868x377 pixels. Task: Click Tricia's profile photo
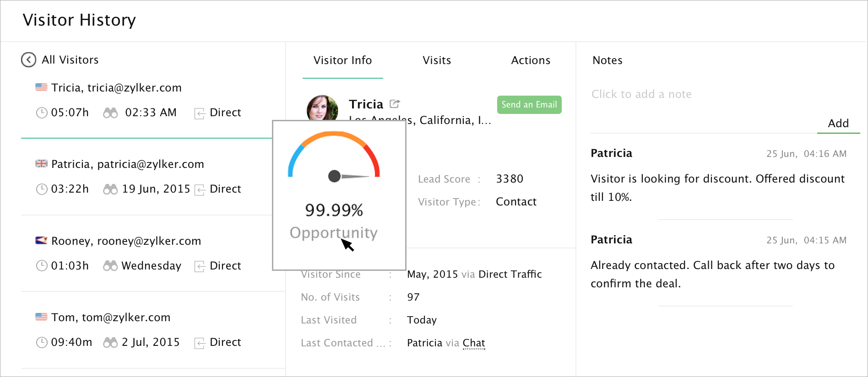tap(322, 108)
